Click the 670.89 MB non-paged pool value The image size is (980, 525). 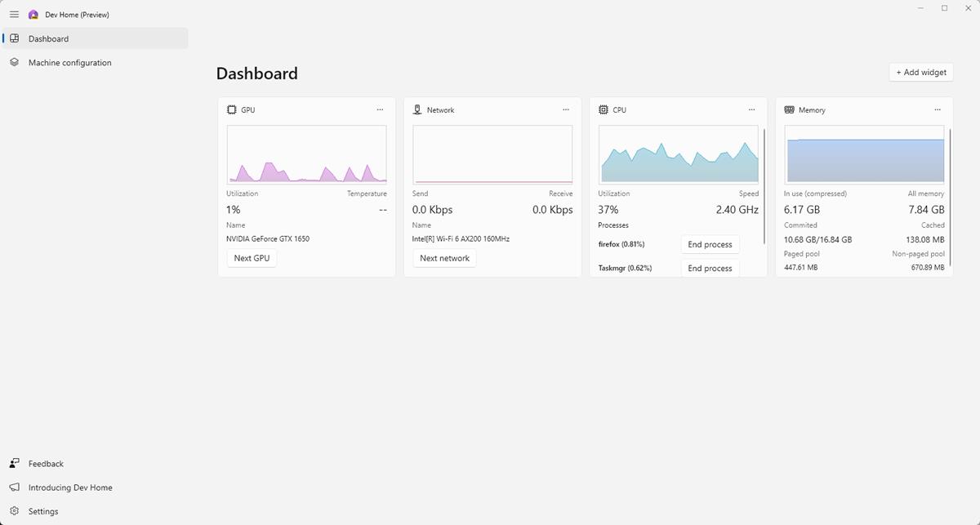(x=927, y=267)
